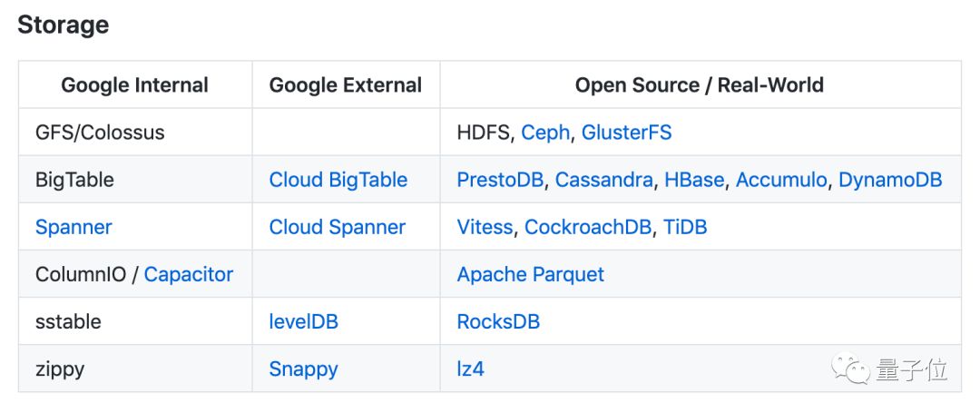This screenshot has width=980, height=413.
Task: Click the Cloud Spanner link
Action: click(x=337, y=227)
